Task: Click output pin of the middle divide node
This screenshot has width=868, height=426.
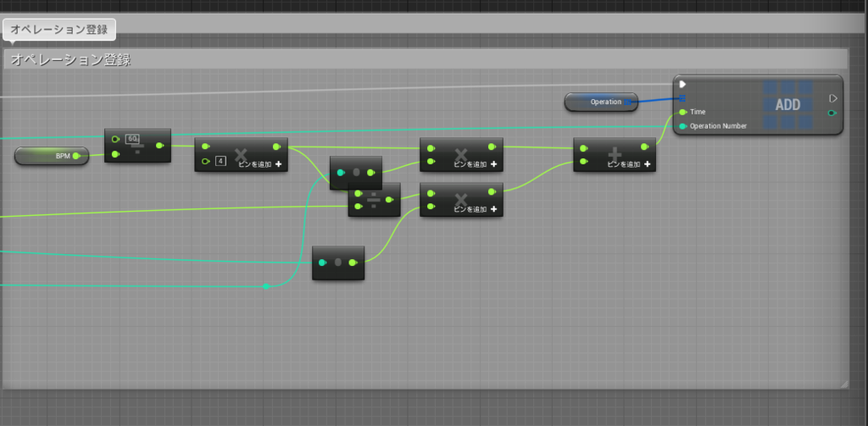Action: (389, 200)
